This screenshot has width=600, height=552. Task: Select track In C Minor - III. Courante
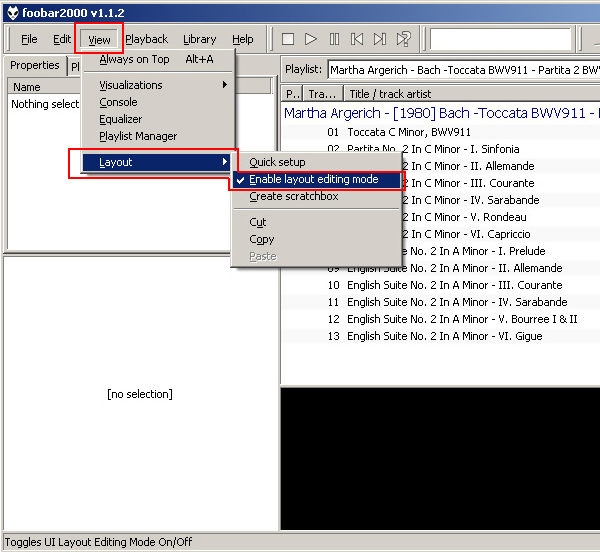click(501, 183)
